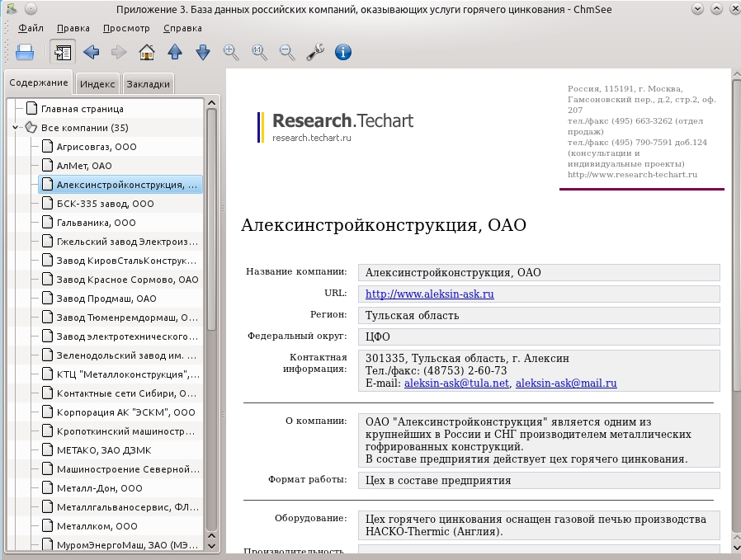
Task: Select Завод Продмаш, ОАО entry
Action: 106,299
